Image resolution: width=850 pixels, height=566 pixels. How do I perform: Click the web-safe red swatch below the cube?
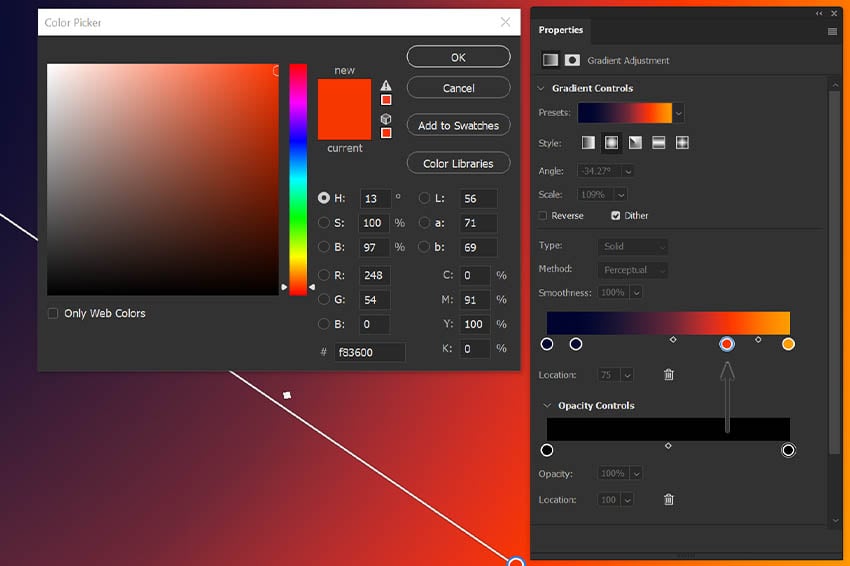coord(386,133)
